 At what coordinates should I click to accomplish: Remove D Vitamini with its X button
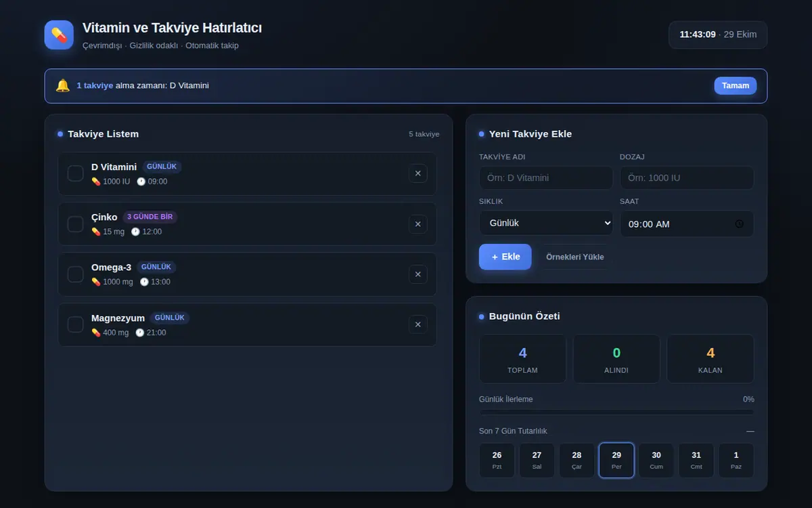coord(418,173)
